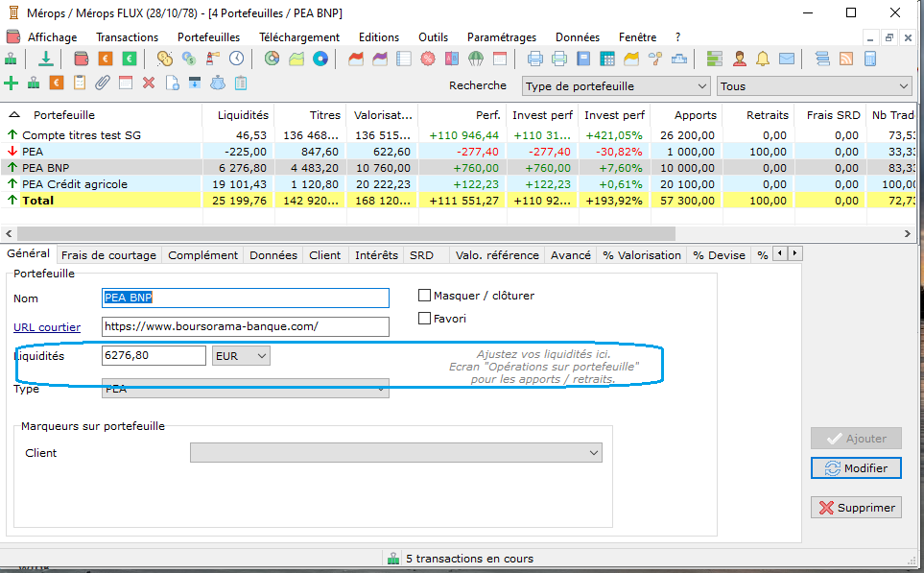Click the blue donut chart icon
This screenshot has height=573, width=924.
pyautogui.click(x=320, y=59)
